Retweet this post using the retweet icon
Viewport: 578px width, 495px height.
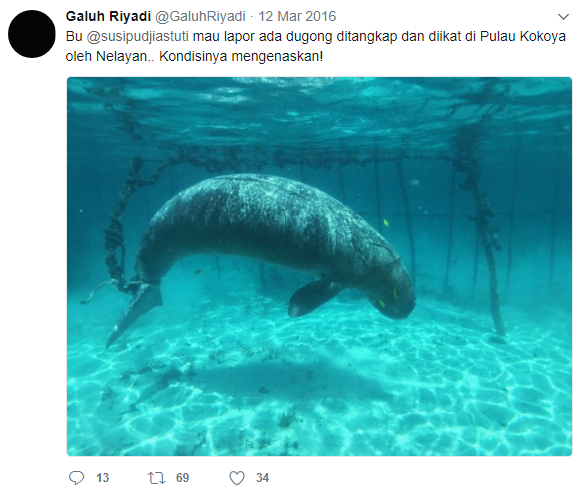pos(156,478)
